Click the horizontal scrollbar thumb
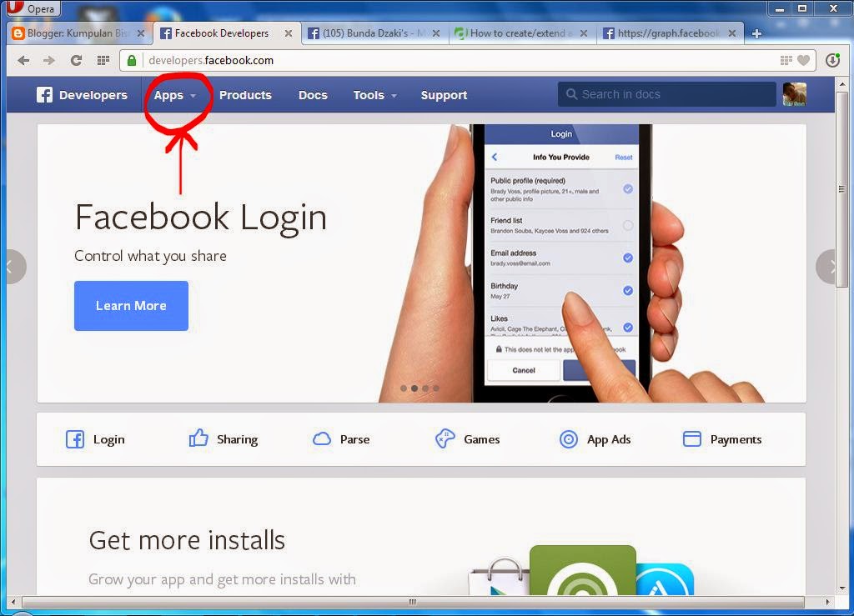Screen dimensions: 854x616 pyautogui.click(x=413, y=602)
